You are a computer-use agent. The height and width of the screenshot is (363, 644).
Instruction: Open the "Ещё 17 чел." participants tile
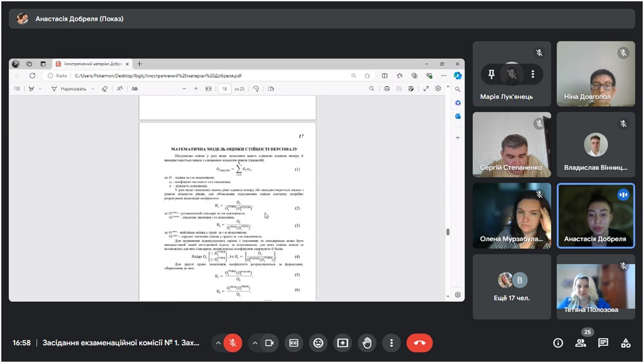click(512, 287)
